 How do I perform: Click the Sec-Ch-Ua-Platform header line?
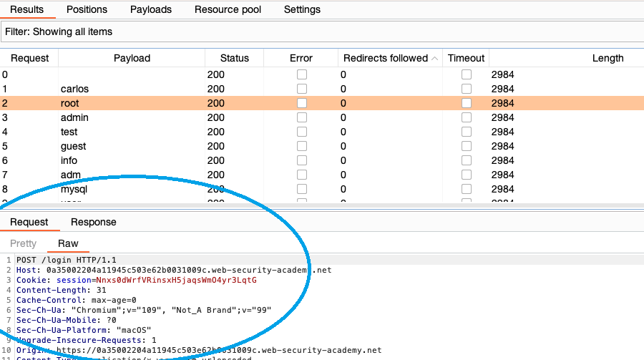[84, 330]
